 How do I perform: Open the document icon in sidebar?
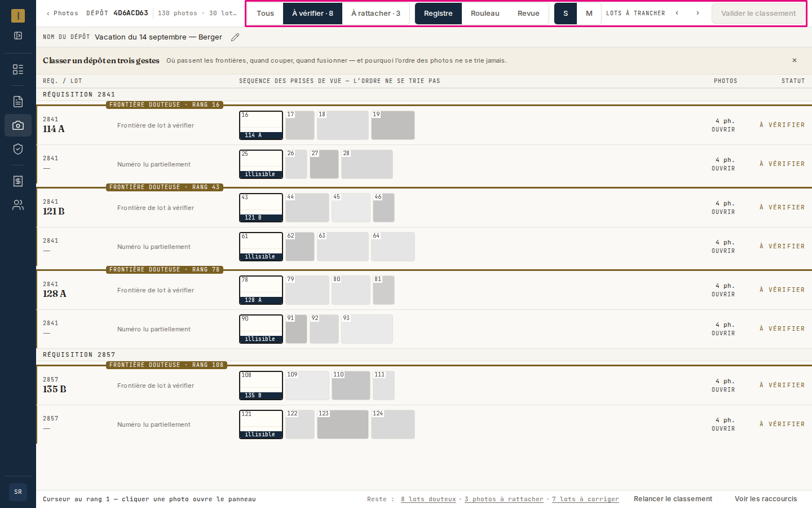[18, 102]
